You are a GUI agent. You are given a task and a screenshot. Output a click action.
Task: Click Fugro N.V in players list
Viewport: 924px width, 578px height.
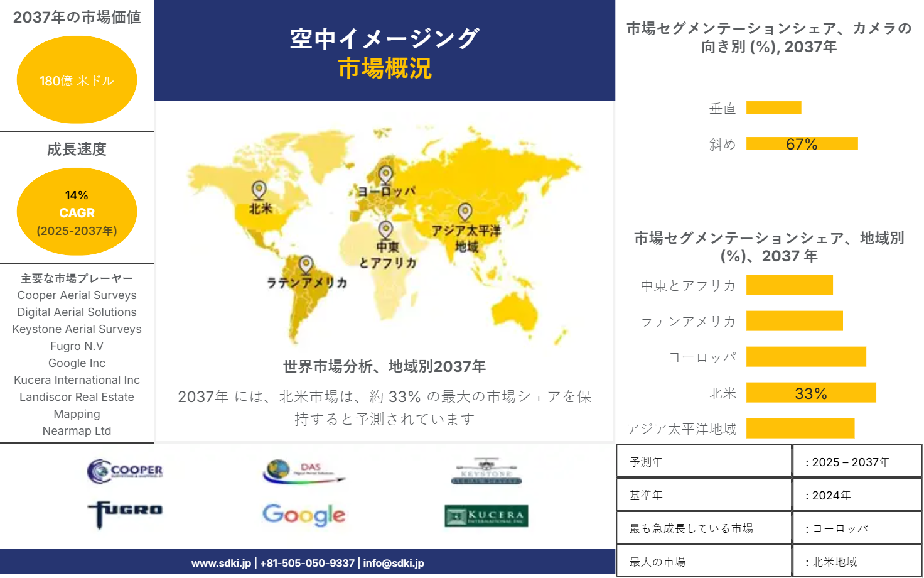click(77, 346)
